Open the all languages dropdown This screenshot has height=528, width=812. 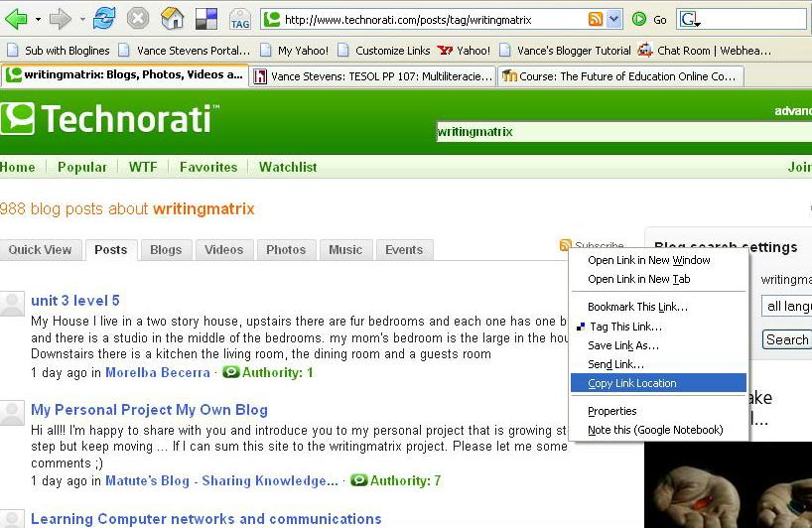(x=786, y=306)
